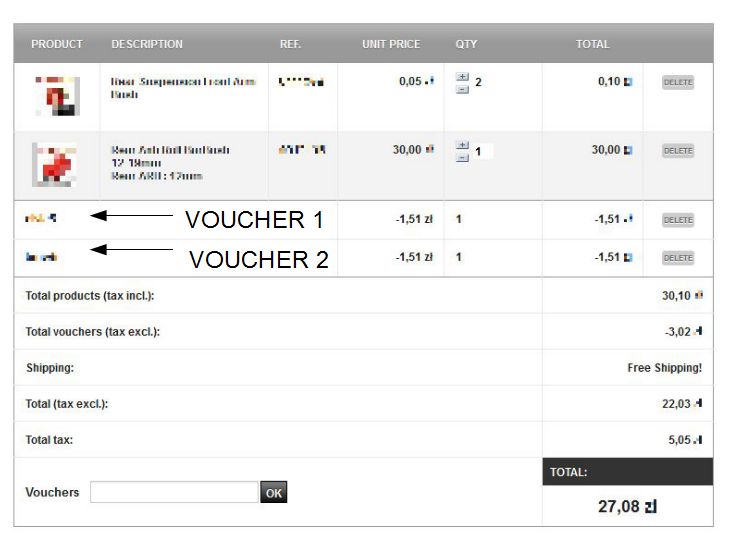Click the 'Vouchers' field label
The width and height of the screenshot is (732, 545).
pos(52,492)
